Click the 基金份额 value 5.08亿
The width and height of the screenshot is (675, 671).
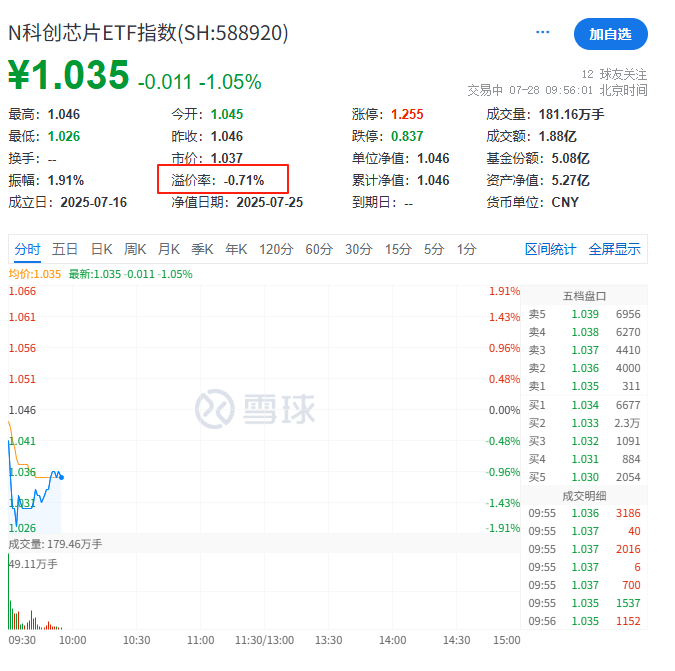coord(570,158)
